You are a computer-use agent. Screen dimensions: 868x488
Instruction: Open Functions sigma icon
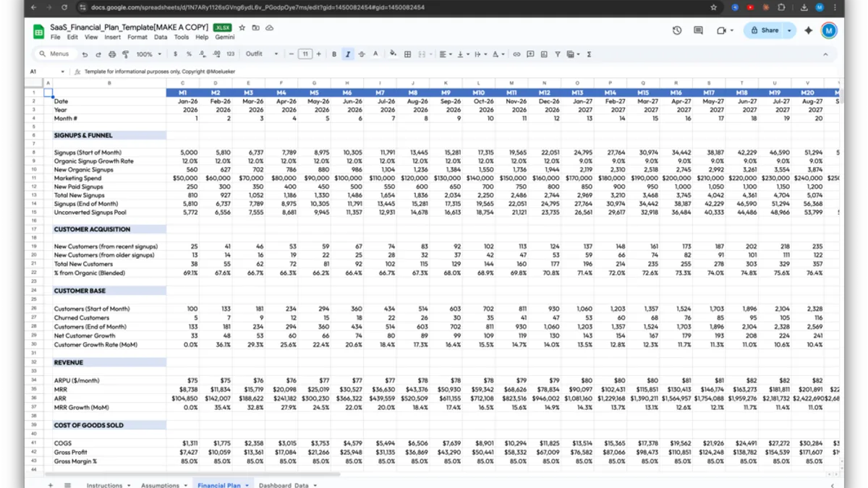[x=590, y=54]
